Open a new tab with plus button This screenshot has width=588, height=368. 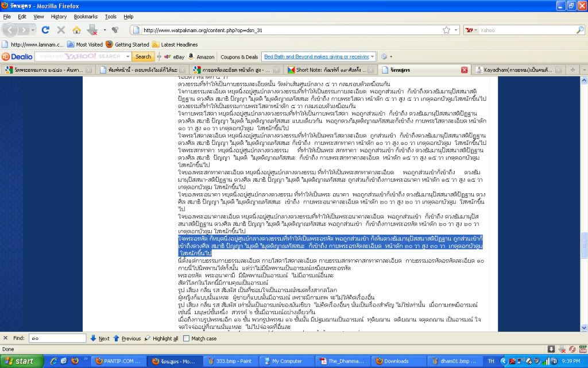click(572, 70)
